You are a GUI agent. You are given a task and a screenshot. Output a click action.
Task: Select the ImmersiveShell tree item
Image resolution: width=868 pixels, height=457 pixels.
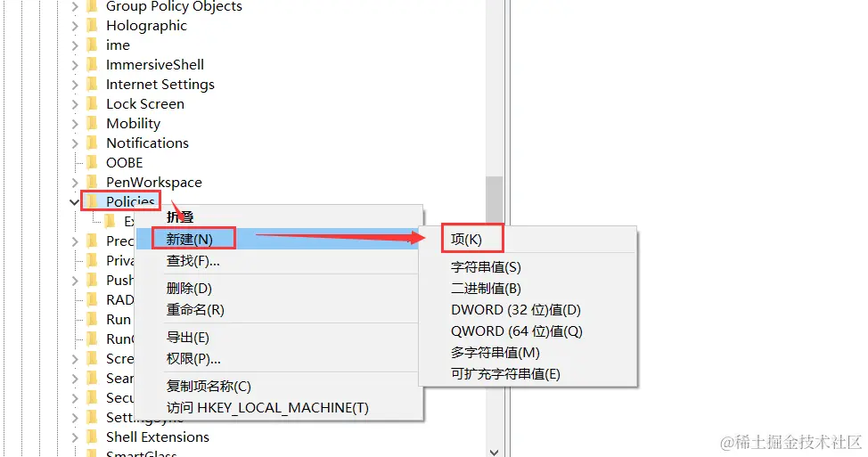tap(155, 65)
